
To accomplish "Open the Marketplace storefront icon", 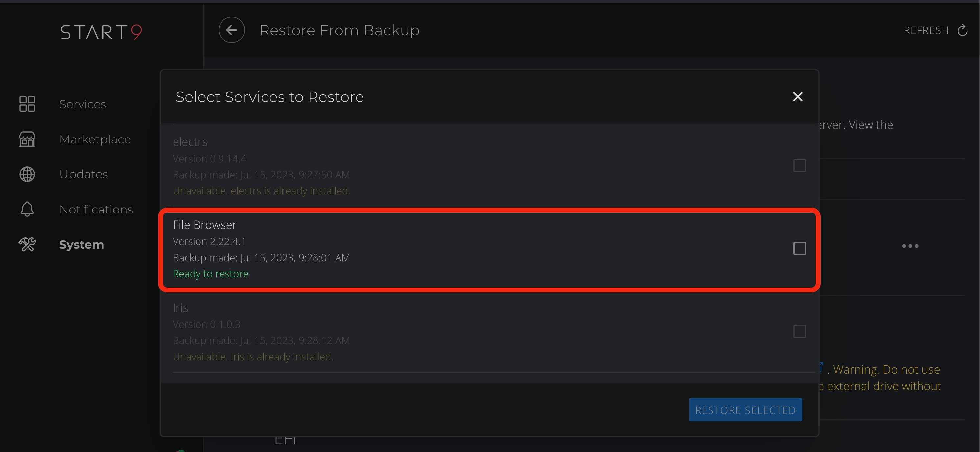I will [x=27, y=139].
